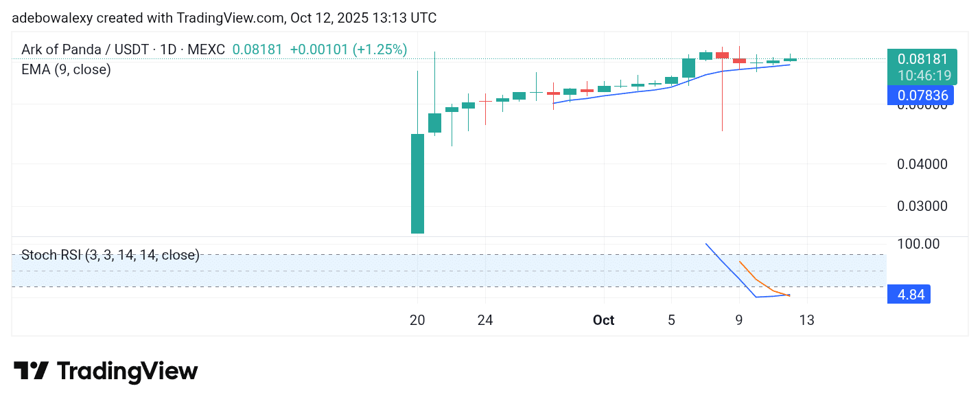Select the EMA (9, close) indicator label
The image size is (980, 406).
(66, 69)
